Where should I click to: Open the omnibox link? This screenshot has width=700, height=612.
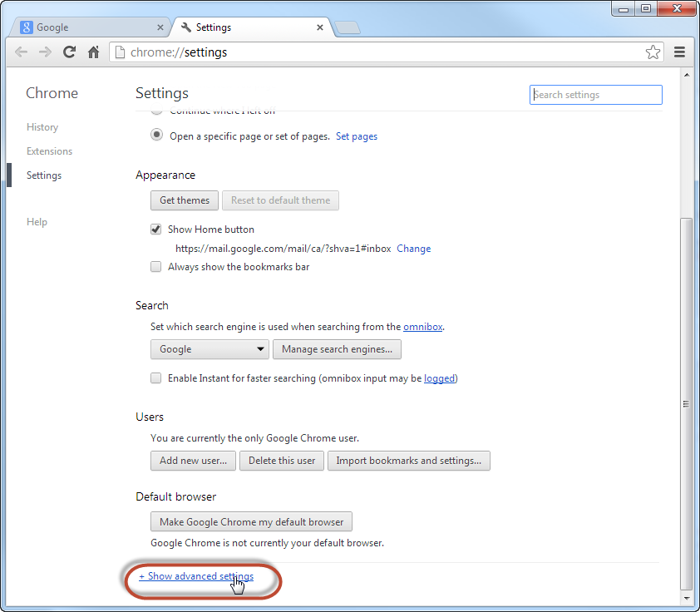(x=423, y=327)
